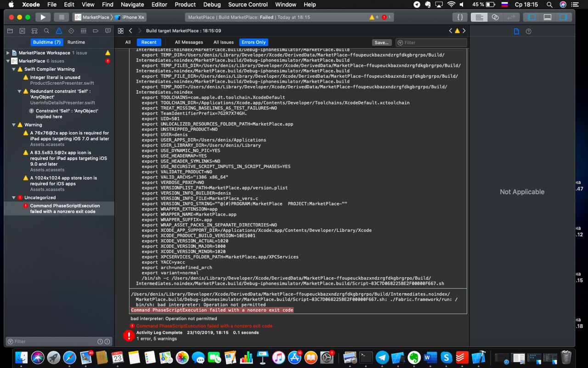Open the Debug menu

pos(212,5)
